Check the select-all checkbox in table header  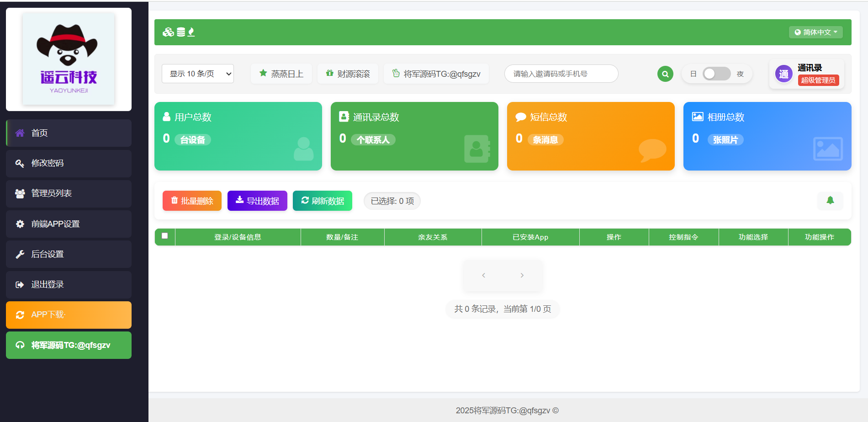click(165, 236)
